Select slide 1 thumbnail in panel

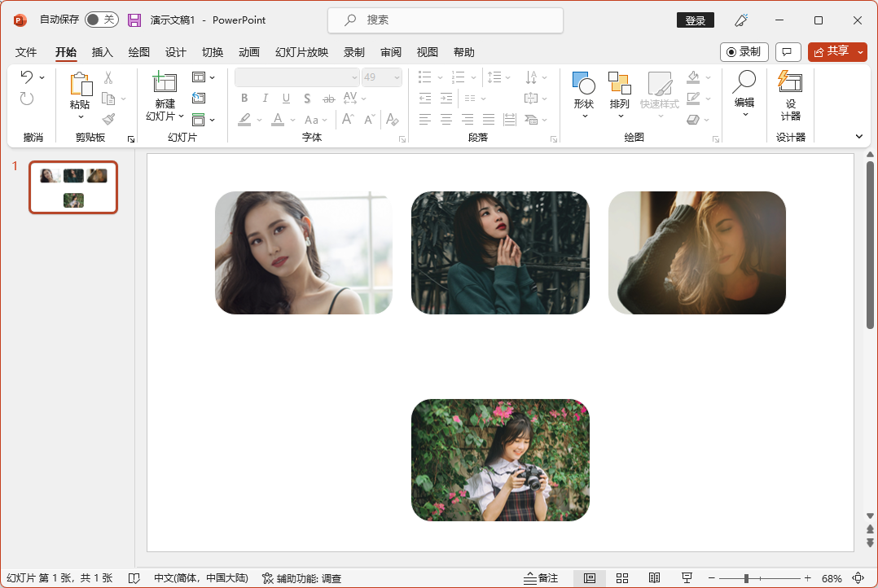73,187
